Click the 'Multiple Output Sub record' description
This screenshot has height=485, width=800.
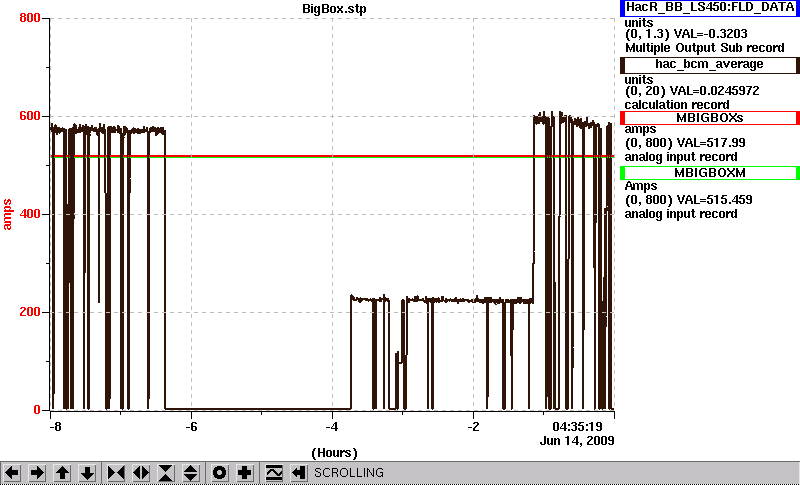click(x=705, y=48)
